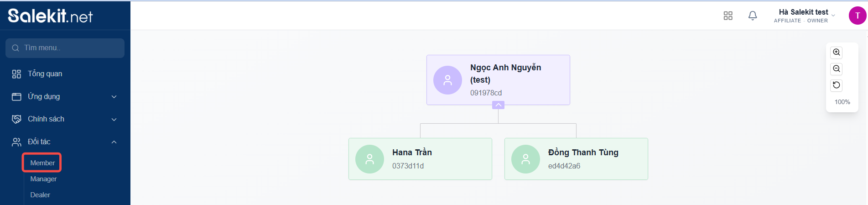This screenshot has width=868, height=205.
Task: Click the purple T user avatar
Action: 857,16
